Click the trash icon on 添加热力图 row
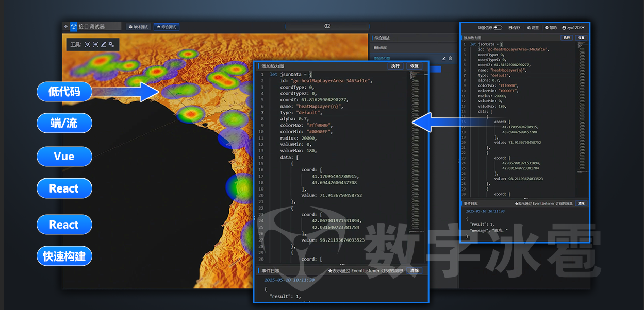 click(x=450, y=59)
